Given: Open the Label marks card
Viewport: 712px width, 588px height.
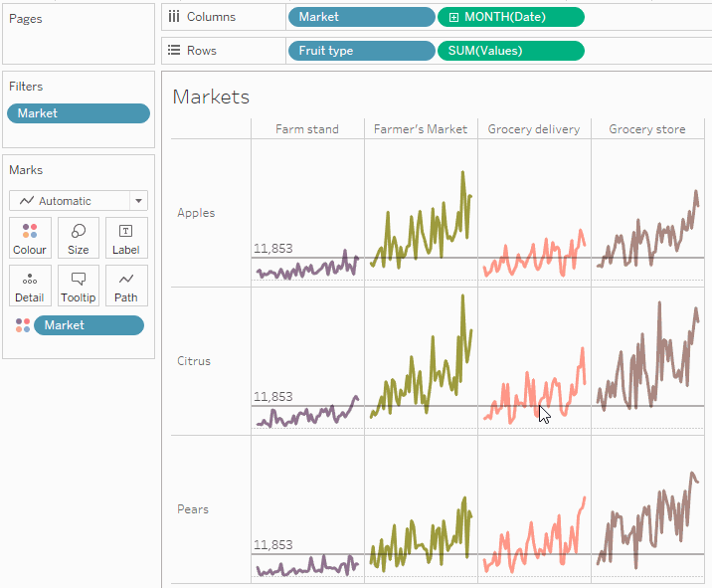Looking at the screenshot, I should (126, 238).
